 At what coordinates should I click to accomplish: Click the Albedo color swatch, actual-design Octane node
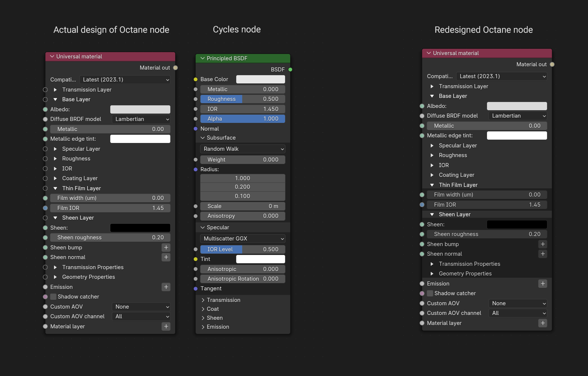coord(140,109)
